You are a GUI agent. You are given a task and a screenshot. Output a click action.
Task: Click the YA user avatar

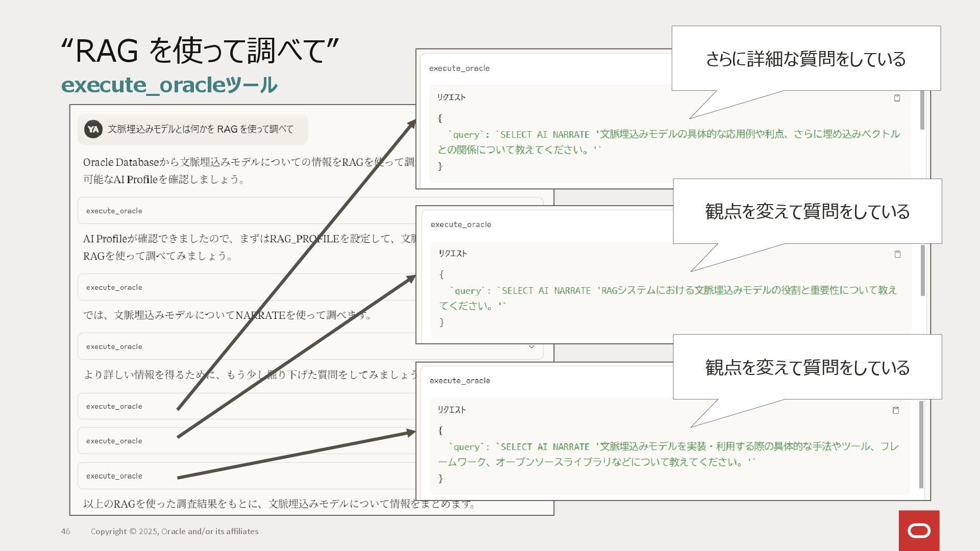93,130
